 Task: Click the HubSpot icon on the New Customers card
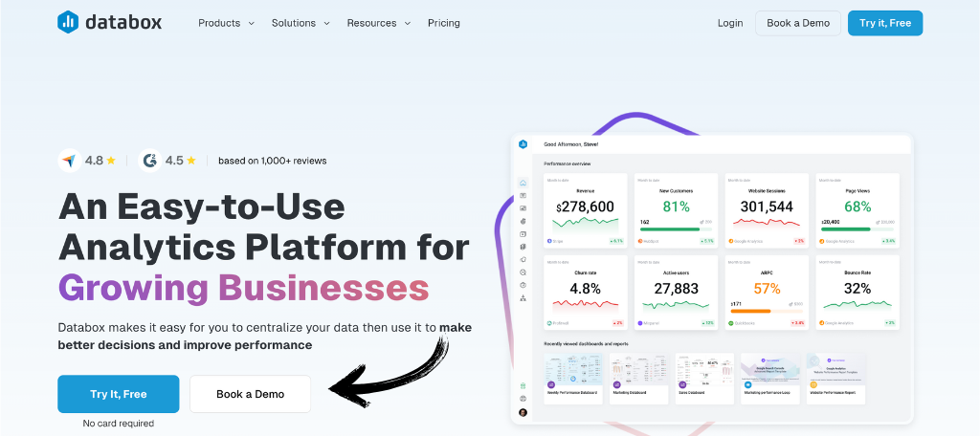click(x=640, y=241)
